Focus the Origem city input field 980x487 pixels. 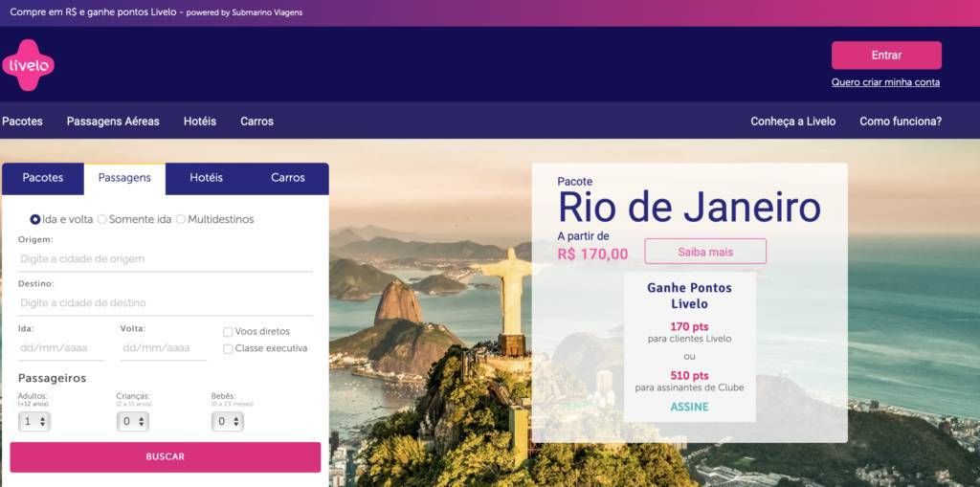[165, 259]
